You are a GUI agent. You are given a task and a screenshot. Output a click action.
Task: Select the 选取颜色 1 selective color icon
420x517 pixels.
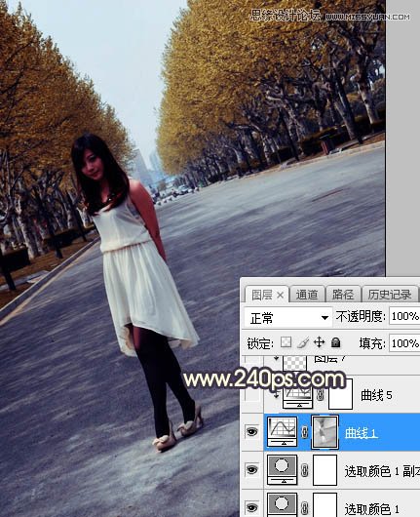click(x=282, y=504)
